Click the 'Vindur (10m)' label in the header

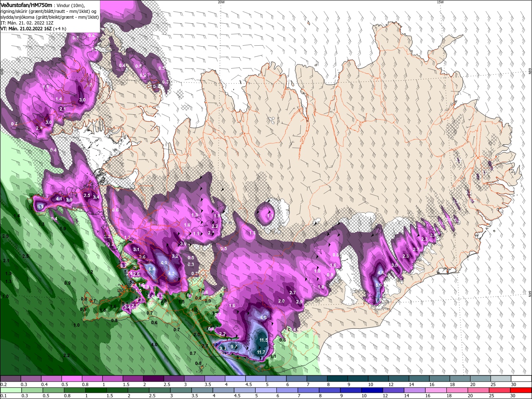click(x=70, y=5)
